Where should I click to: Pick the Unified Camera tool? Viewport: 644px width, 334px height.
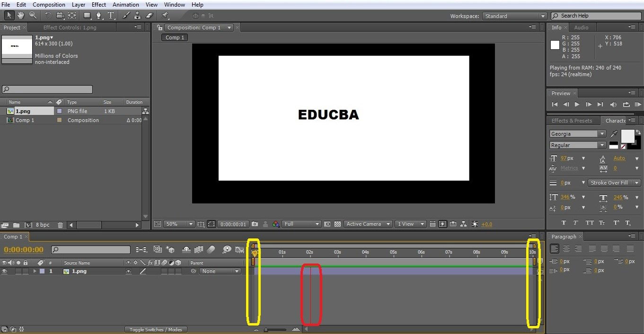61,15
